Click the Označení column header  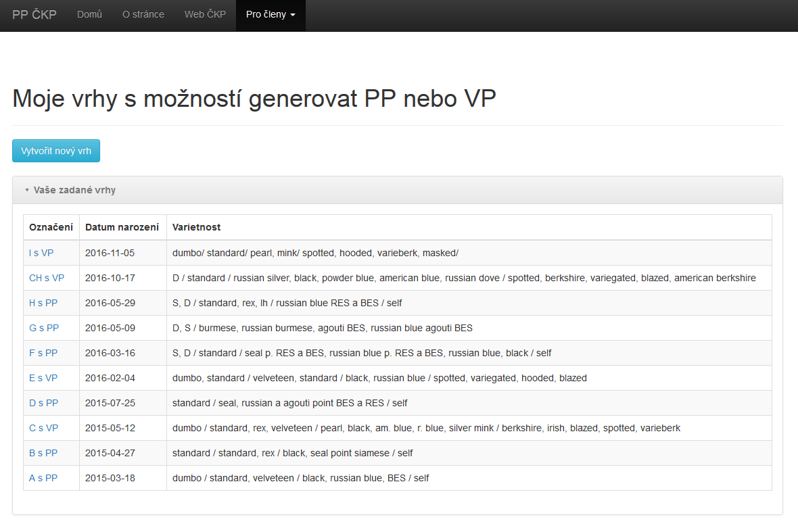(51, 227)
